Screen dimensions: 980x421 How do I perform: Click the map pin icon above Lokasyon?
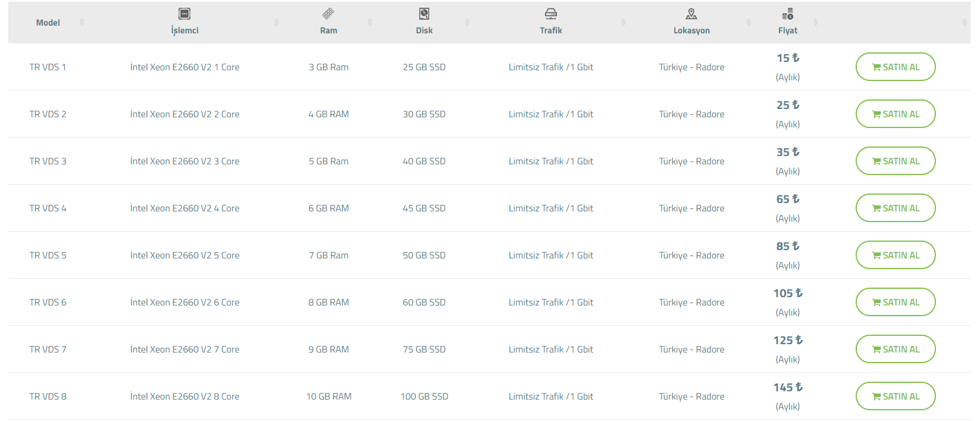point(691,14)
